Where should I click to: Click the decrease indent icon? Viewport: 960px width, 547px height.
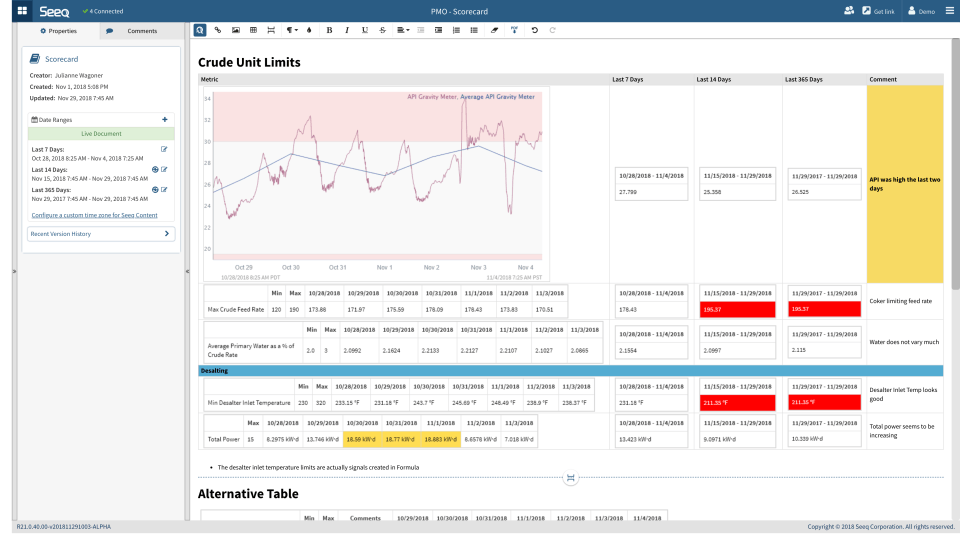pyautogui.click(x=421, y=30)
